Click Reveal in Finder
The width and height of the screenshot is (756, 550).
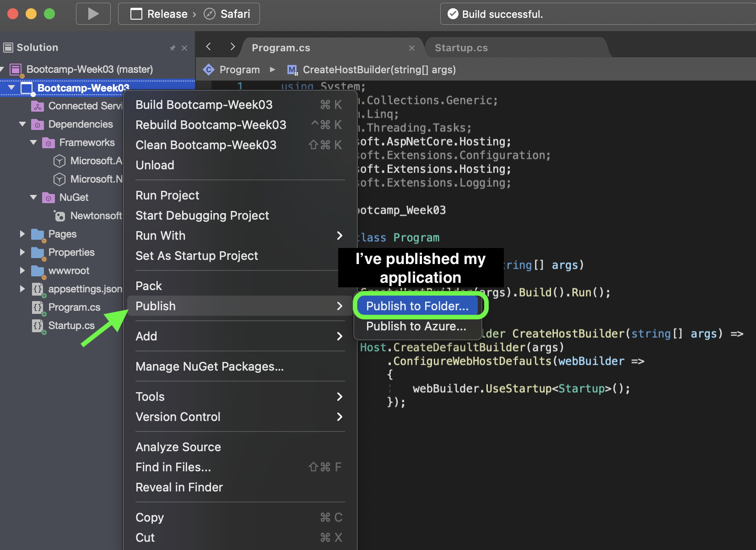pyautogui.click(x=179, y=487)
